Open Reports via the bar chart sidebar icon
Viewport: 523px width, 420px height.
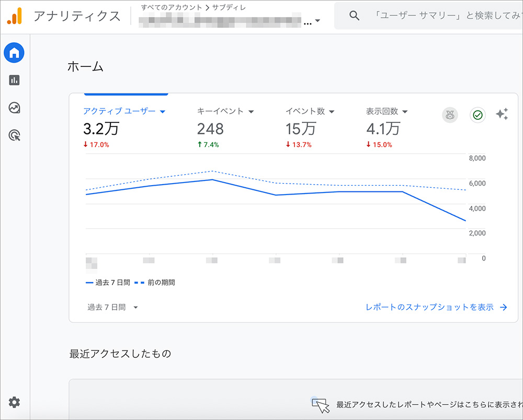[14, 80]
